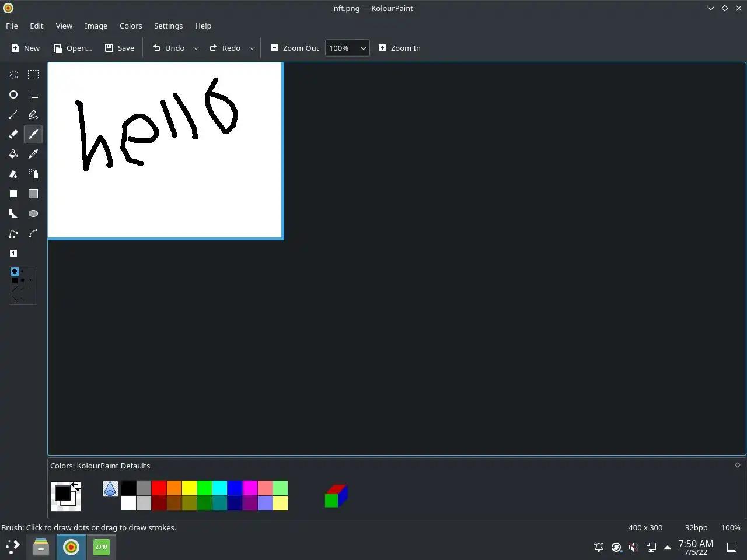Pick the large circle brush shape
This screenshot has width=747, height=560.
[15, 271]
